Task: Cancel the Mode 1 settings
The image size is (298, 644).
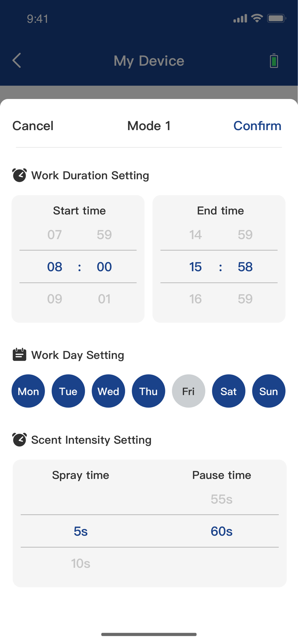Action: pos(33,126)
